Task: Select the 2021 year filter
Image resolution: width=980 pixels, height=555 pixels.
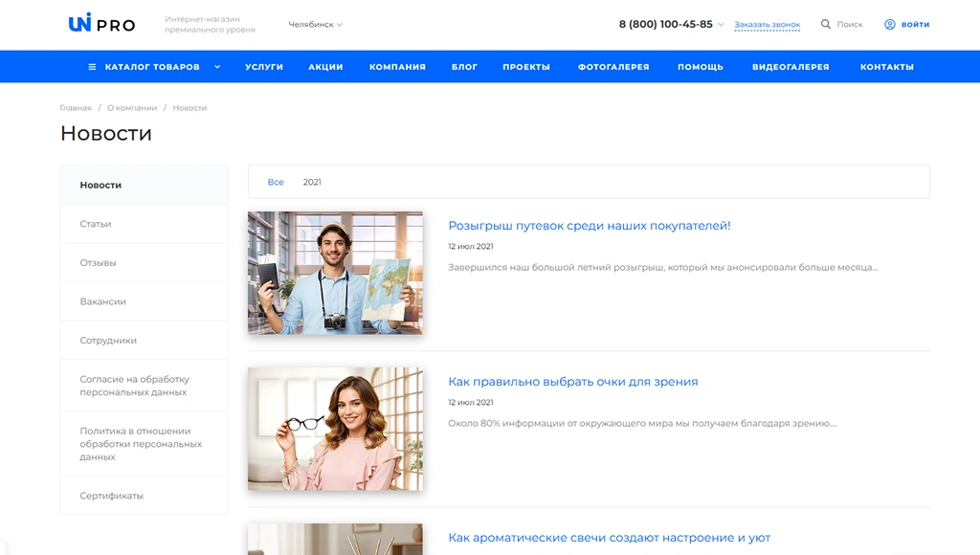Action: tap(312, 182)
